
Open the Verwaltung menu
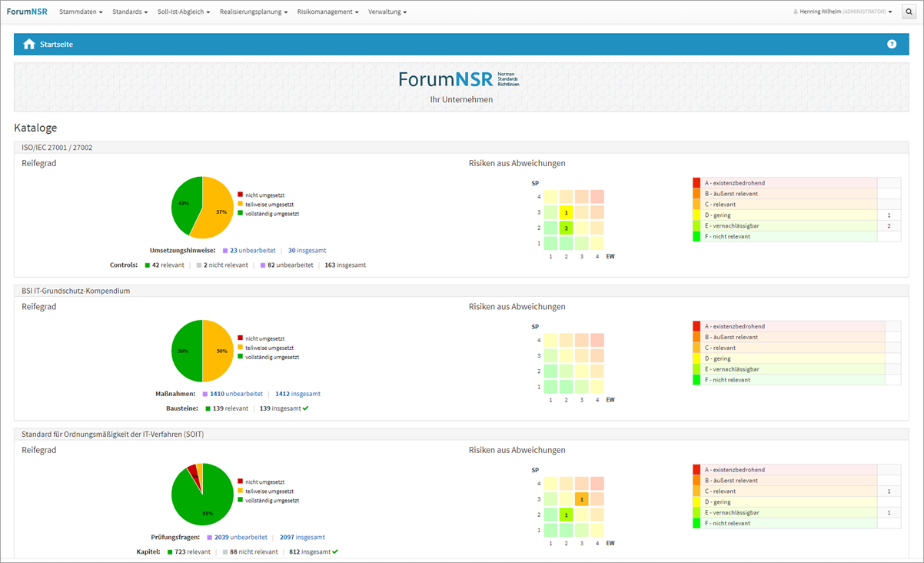387,12
